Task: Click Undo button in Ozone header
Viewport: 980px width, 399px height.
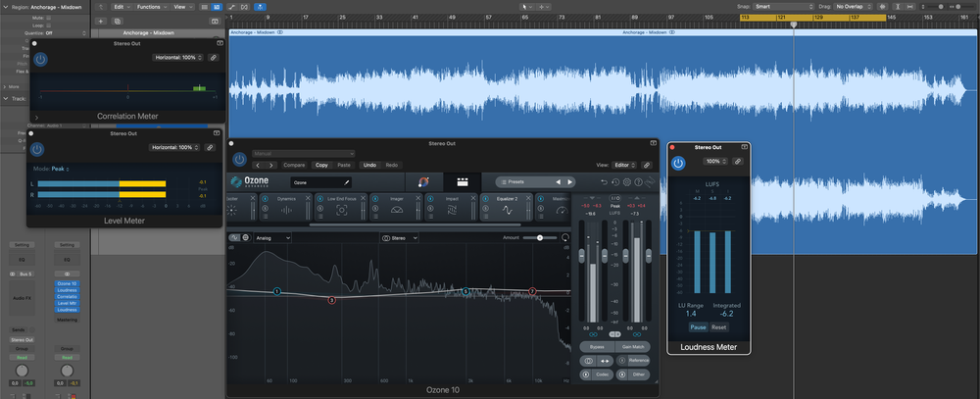Action: [370, 165]
